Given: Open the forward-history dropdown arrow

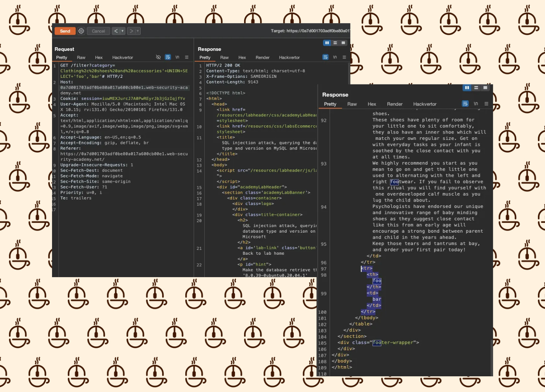Looking at the screenshot, I should 138,31.
